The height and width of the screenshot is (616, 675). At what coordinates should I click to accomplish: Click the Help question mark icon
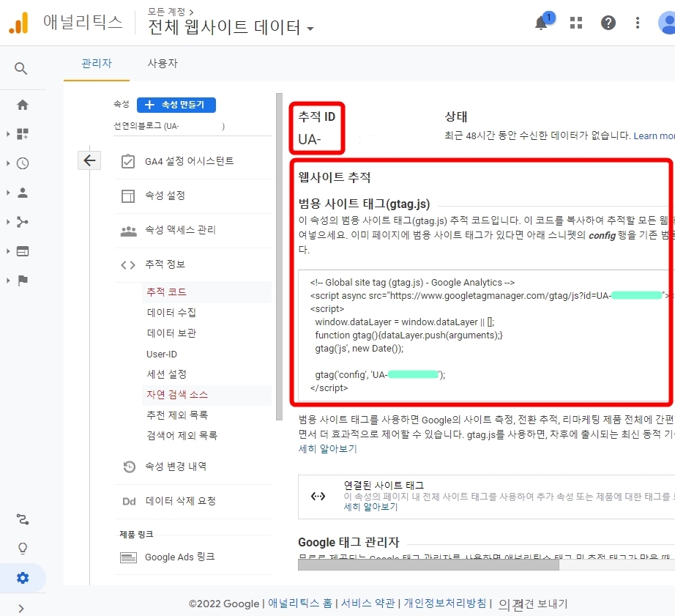point(608,22)
